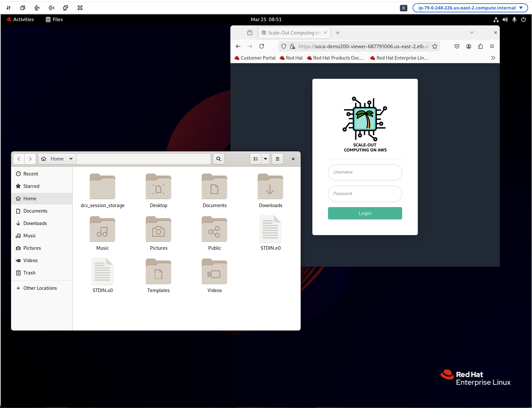Image resolution: width=532 pixels, height=408 pixels.
Task: Open the Firefox account icon
Action: [469, 46]
